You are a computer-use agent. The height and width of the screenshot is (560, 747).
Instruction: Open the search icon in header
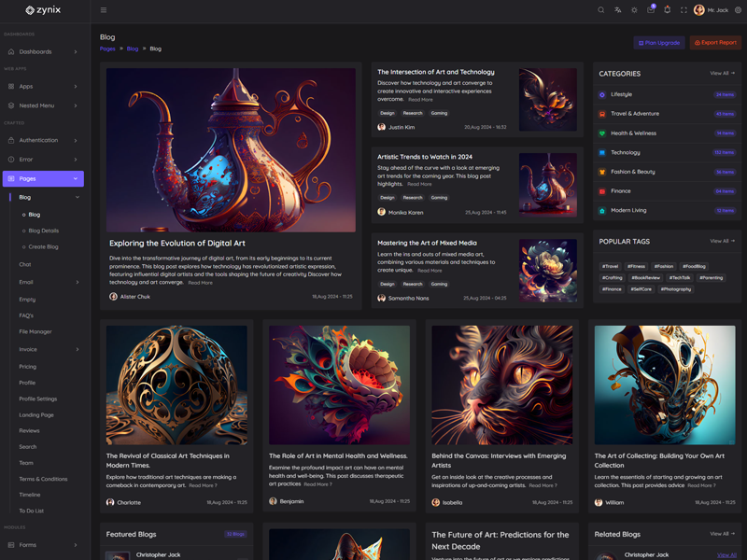click(x=601, y=10)
